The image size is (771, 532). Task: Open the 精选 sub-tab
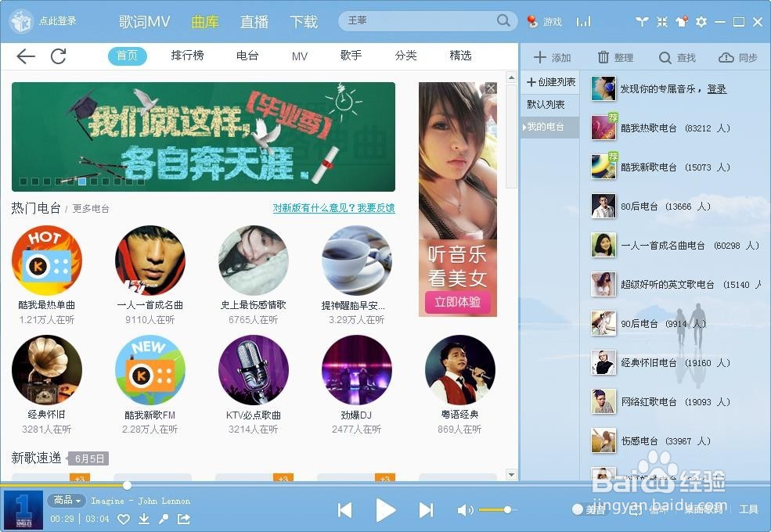click(x=461, y=56)
